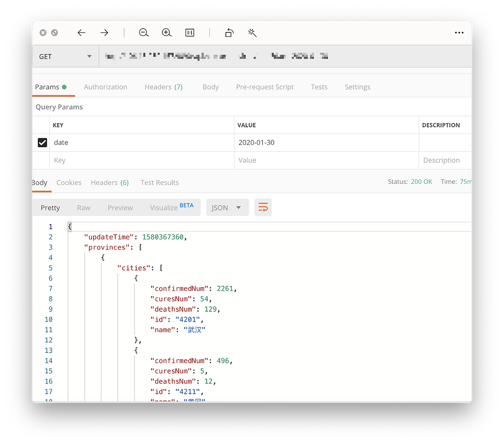Click the KEY column header
This screenshot has width=504, height=445.
pos(58,125)
